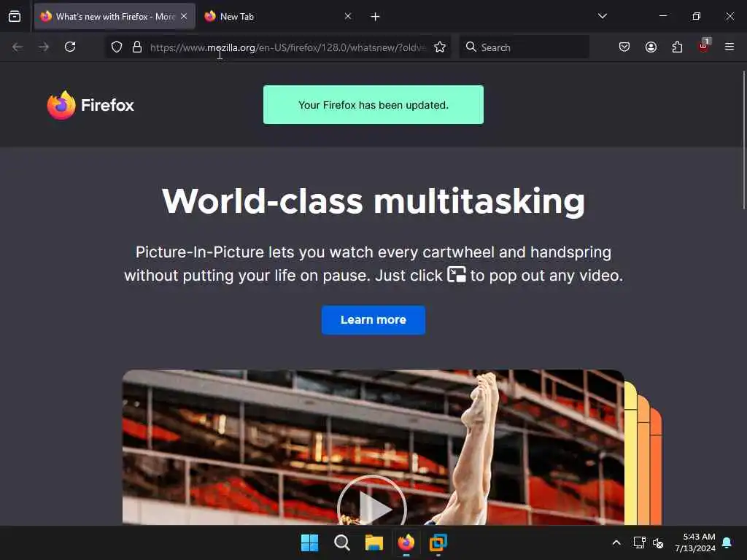Screen dimensions: 747x560
Task: Save page to Pocket
Action: (x=624, y=47)
